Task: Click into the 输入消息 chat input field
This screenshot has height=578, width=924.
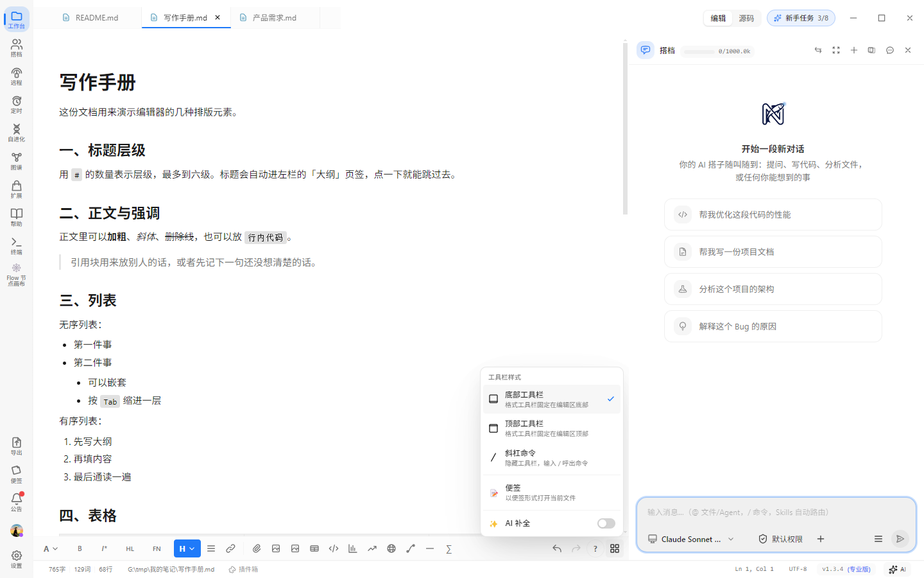Action: point(776,512)
